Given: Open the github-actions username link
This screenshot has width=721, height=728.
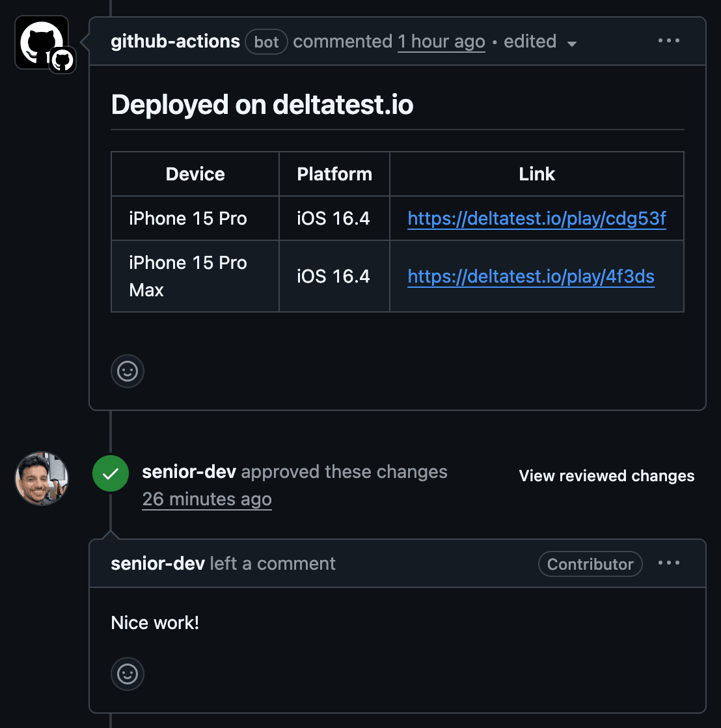Looking at the screenshot, I should (x=176, y=42).
